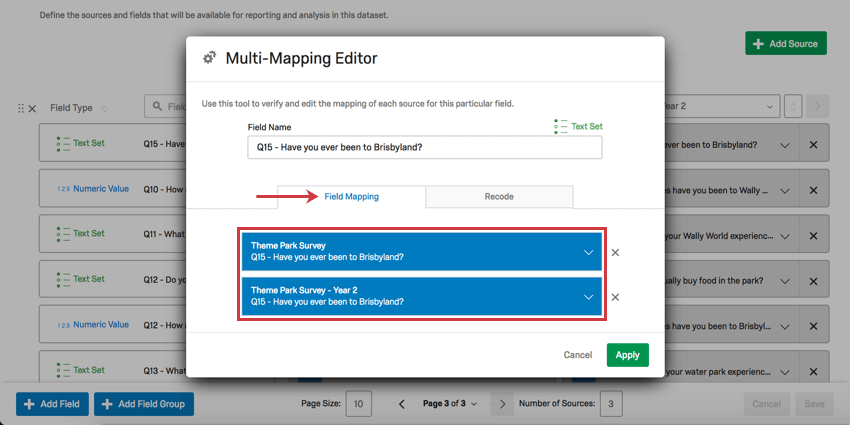Delete the Wally World experience field row
The image size is (850, 425).
tap(813, 236)
